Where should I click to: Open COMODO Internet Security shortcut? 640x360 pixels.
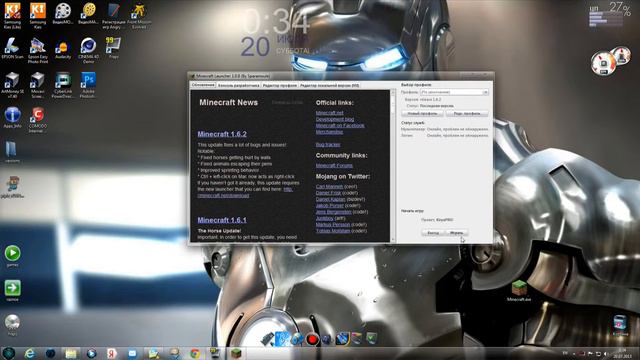(x=38, y=120)
